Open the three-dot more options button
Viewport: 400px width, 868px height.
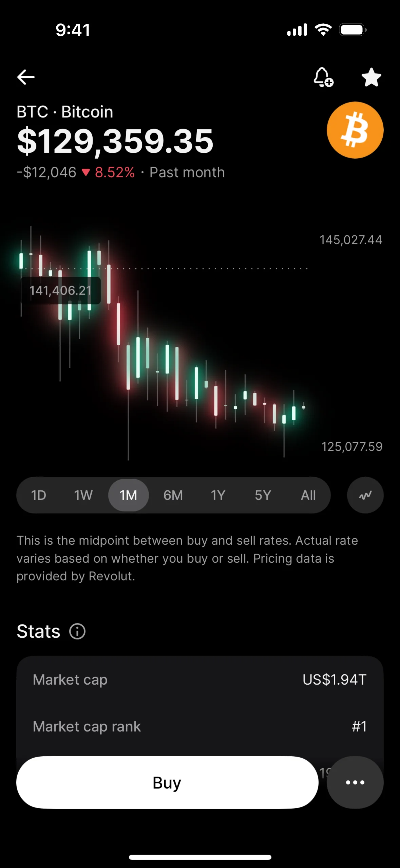(355, 782)
